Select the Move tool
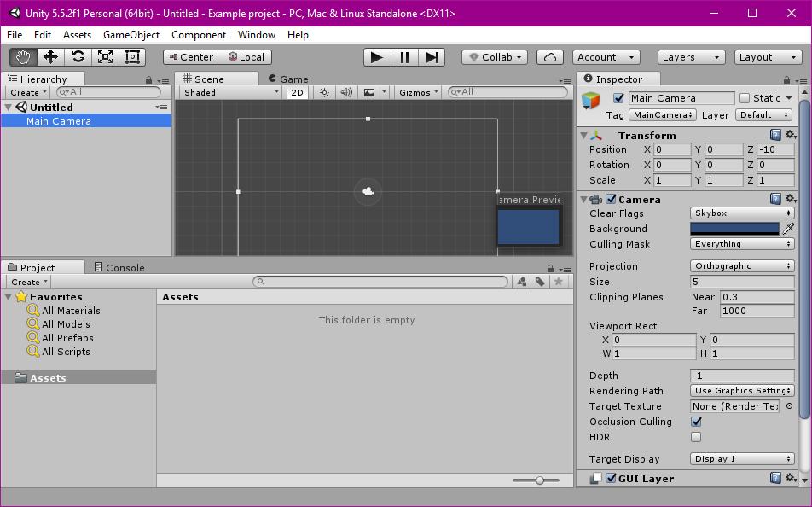This screenshot has width=812, height=507. [x=51, y=57]
